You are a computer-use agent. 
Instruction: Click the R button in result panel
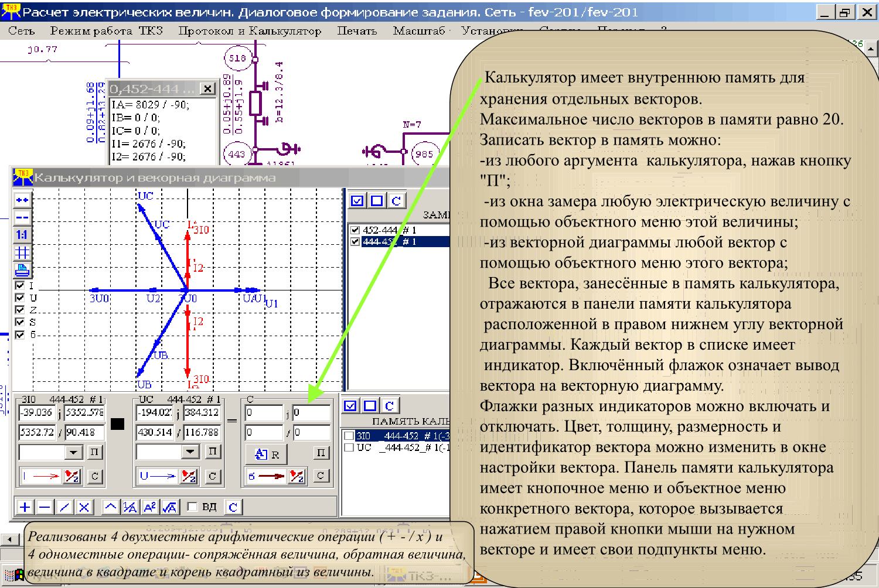(268, 454)
